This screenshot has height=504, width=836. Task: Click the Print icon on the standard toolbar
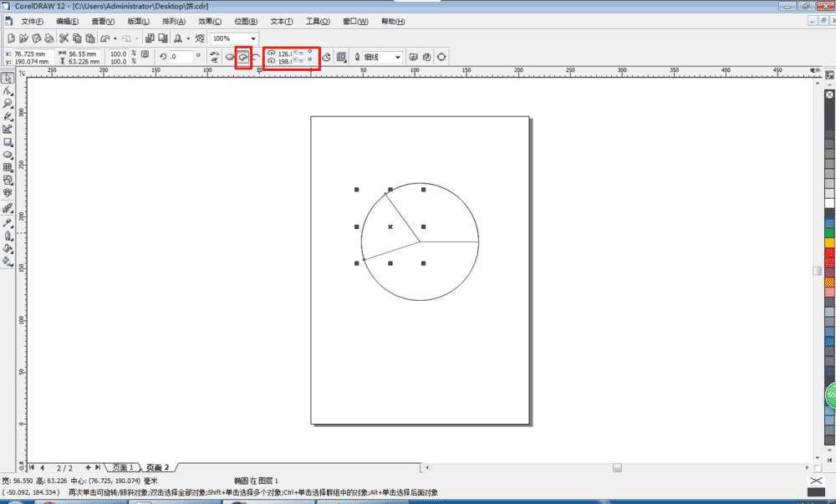click(x=48, y=38)
